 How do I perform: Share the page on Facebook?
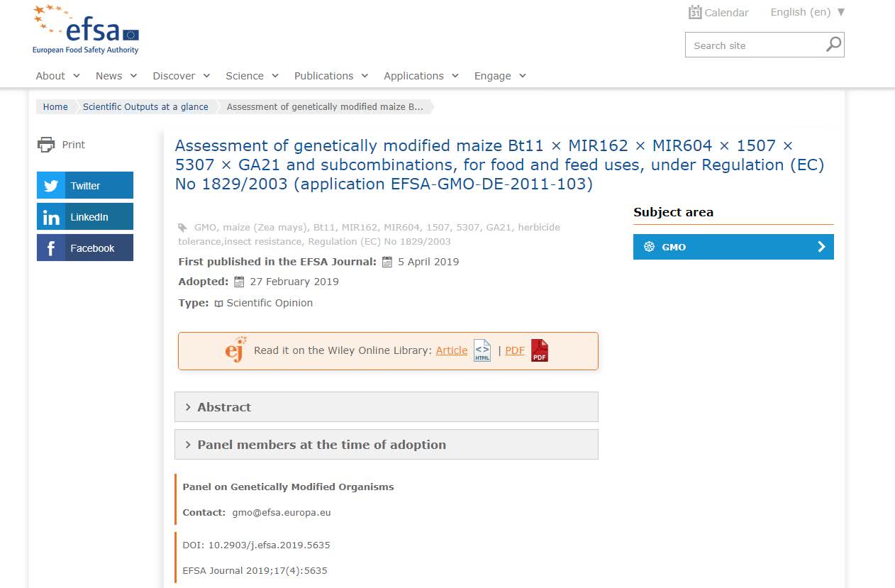click(85, 248)
